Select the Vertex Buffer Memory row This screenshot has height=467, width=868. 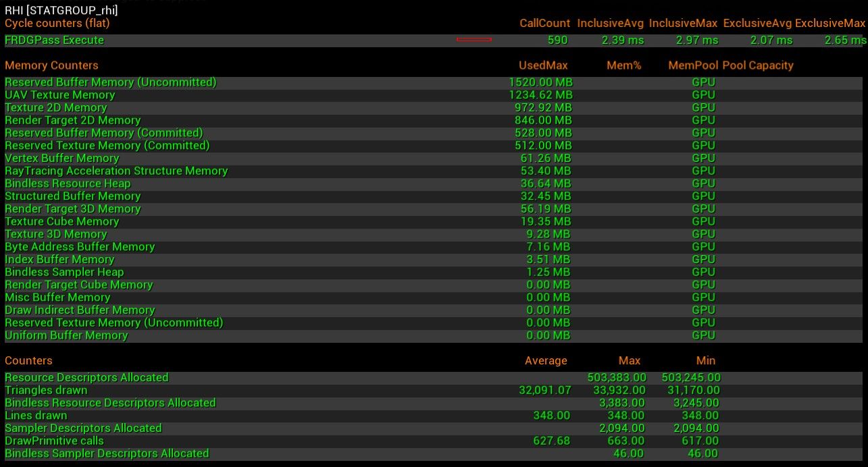[434, 158]
